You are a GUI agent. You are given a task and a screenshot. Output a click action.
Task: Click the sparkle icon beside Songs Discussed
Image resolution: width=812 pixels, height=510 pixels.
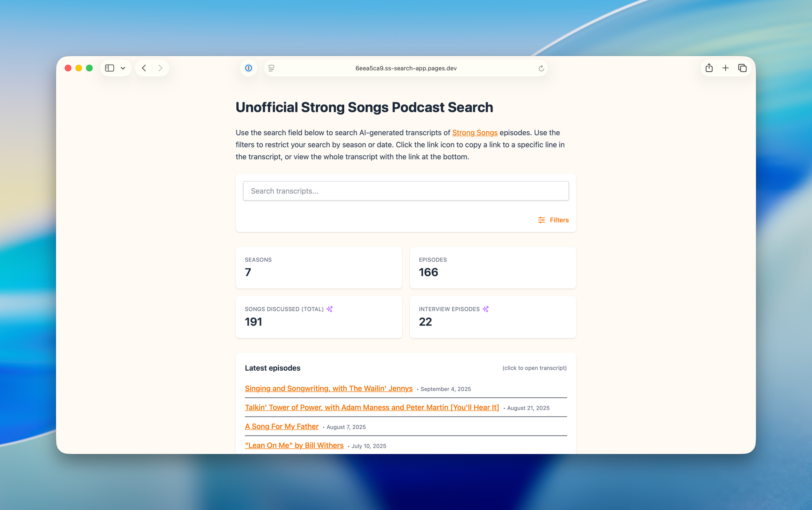tap(330, 309)
